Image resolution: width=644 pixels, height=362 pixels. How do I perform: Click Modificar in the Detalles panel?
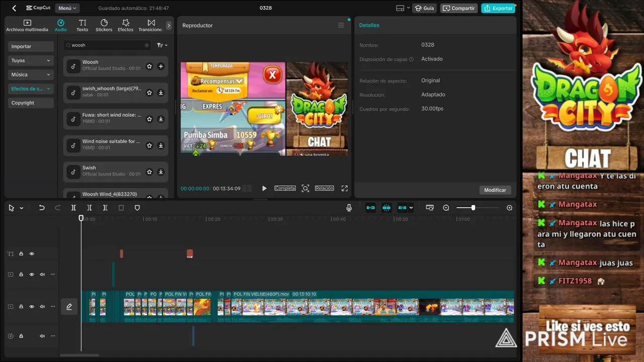(x=495, y=190)
